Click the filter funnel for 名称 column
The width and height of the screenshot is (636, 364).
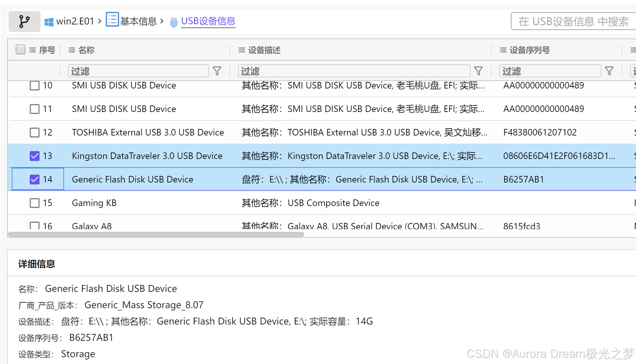click(x=217, y=71)
